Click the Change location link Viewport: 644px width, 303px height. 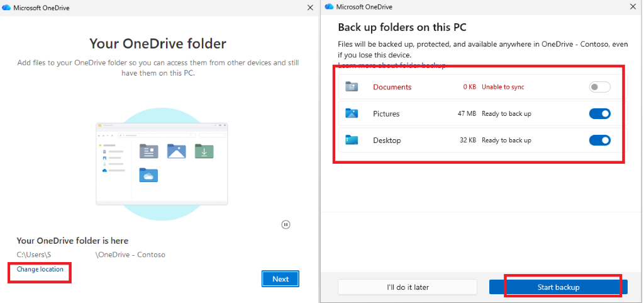[40, 269]
